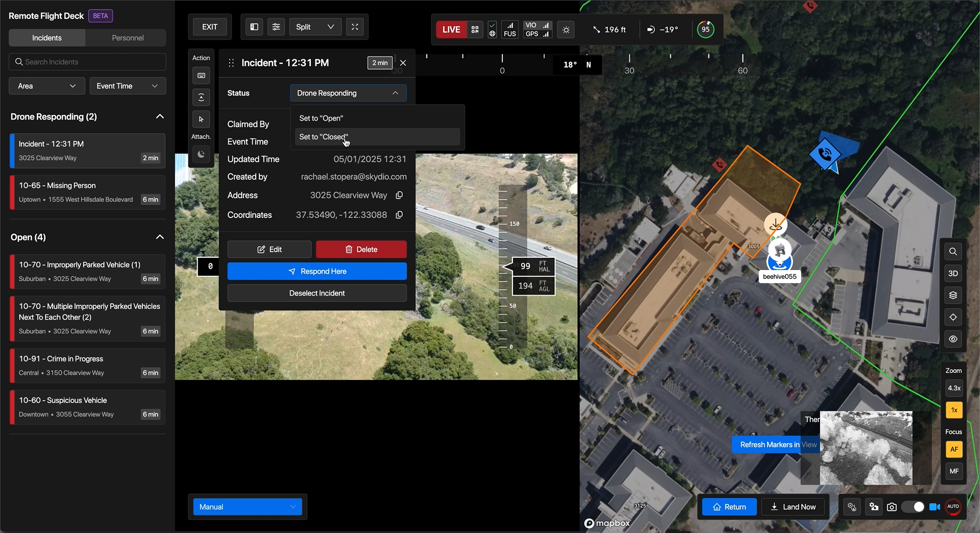Collapse the Open (4) section
The image size is (980, 533).
tap(160, 237)
